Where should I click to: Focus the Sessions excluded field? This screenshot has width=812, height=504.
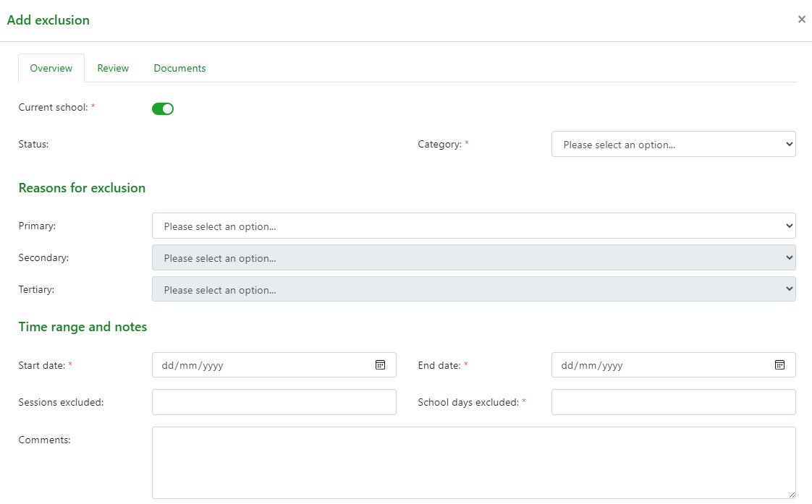(274, 402)
